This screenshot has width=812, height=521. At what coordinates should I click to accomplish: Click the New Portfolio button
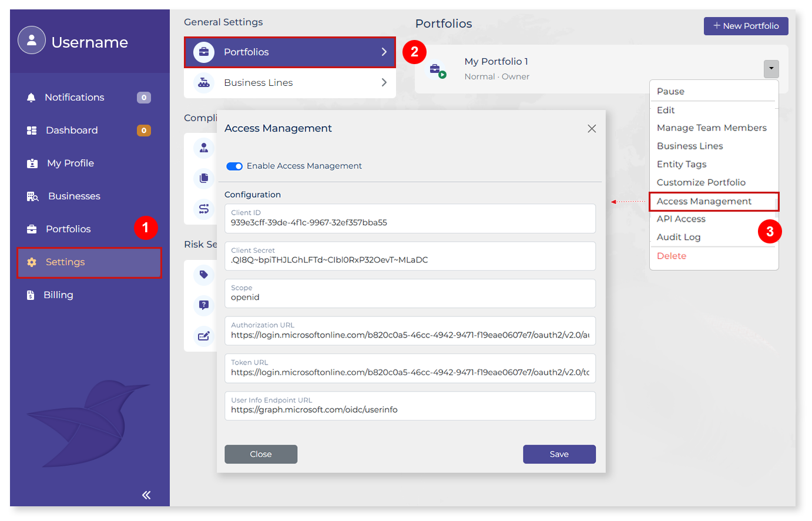pyautogui.click(x=746, y=26)
